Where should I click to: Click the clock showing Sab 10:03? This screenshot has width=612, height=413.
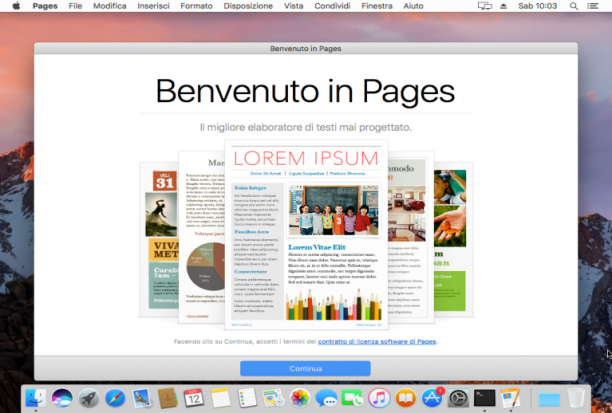pyautogui.click(x=537, y=6)
